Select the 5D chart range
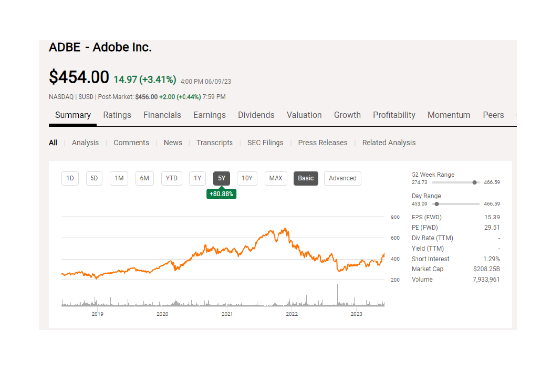Image resolution: width=555 pixels, height=392 pixels. 94,178
